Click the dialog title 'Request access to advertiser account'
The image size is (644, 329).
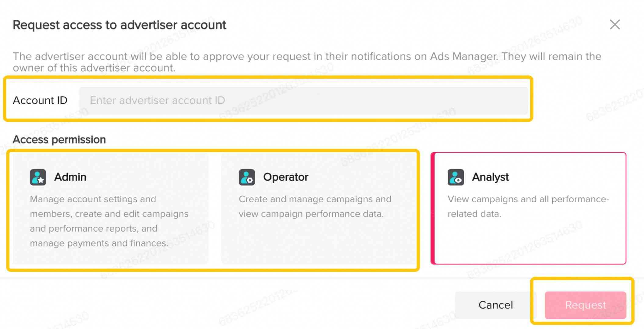coord(120,25)
